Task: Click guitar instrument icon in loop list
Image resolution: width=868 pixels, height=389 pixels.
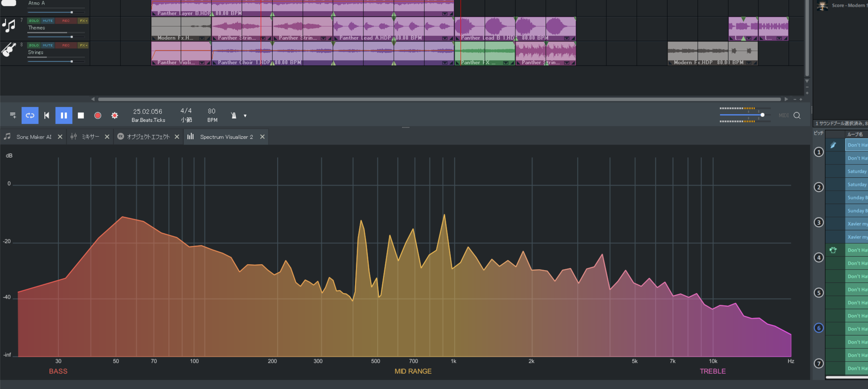Action: (x=833, y=145)
